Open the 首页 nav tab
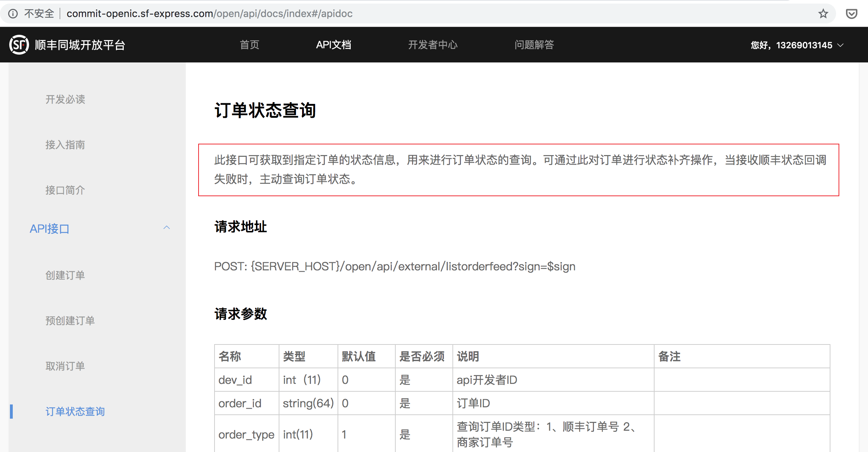 coord(250,45)
